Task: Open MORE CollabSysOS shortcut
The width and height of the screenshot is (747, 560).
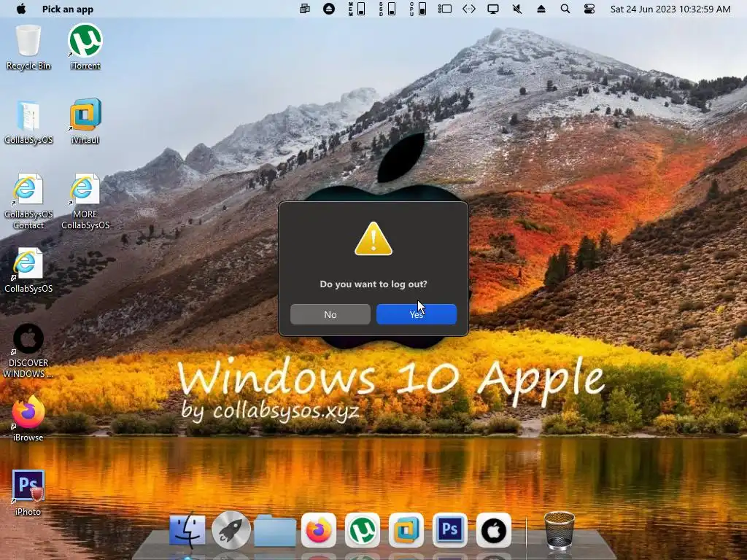Action: (x=85, y=201)
